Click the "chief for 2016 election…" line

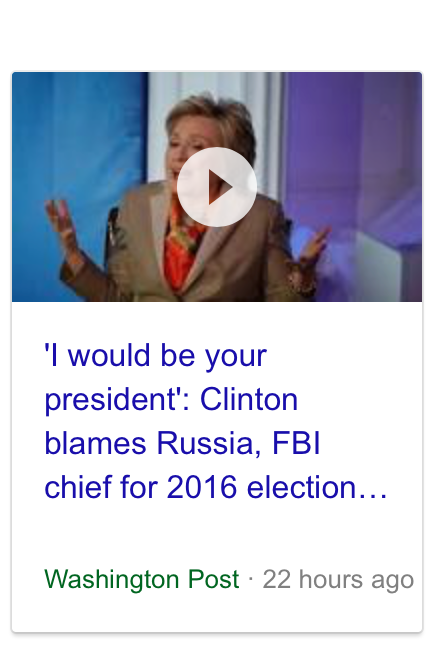(x=216, y=487)
